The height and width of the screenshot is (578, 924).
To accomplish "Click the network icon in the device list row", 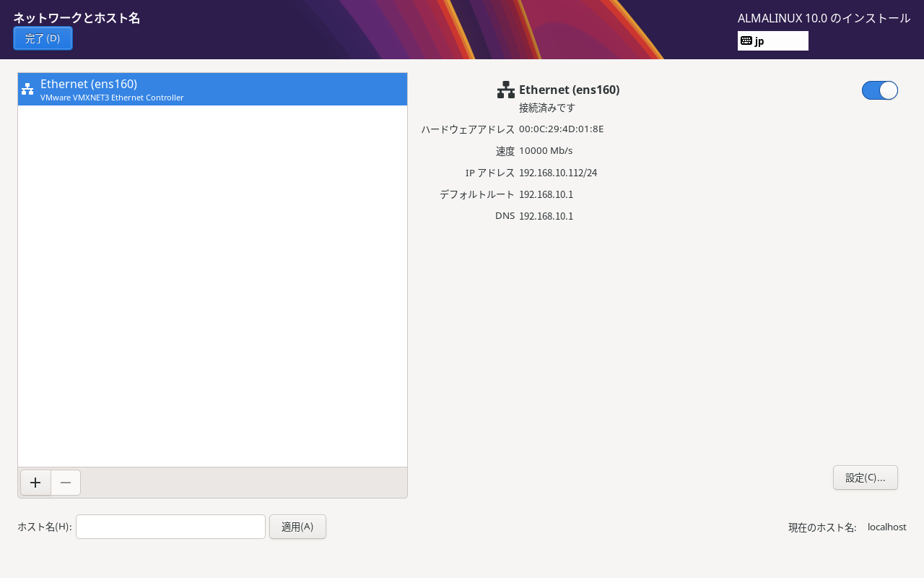I will tap(27, 90).
